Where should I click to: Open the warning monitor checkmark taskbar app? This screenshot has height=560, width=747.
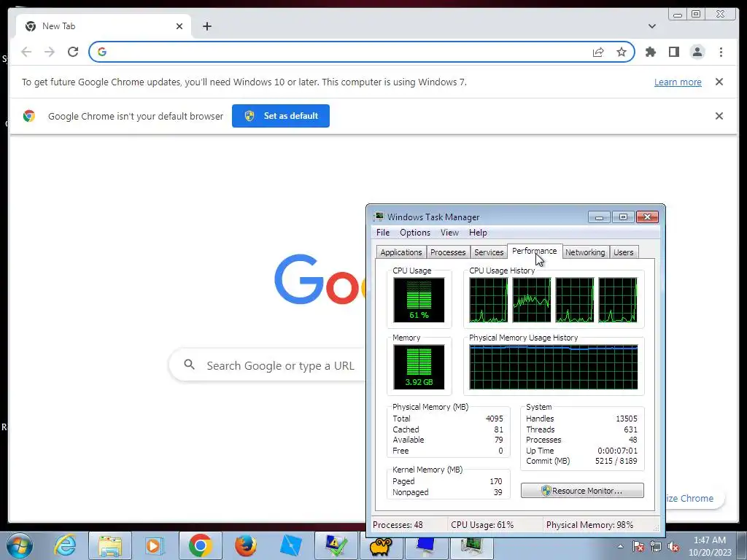tap(336, 545)
